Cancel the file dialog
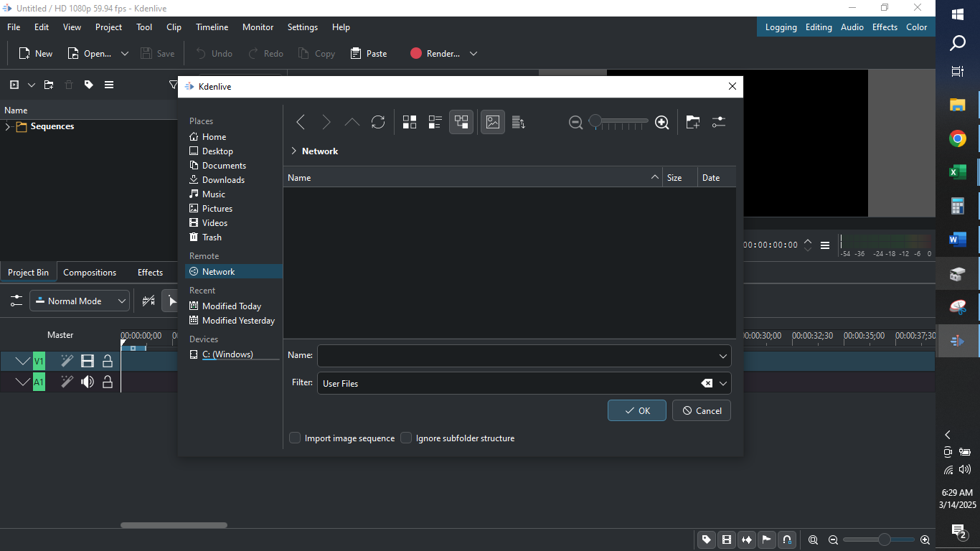The width and height of the screenshot is (980, 551). [x=702, y=410]
